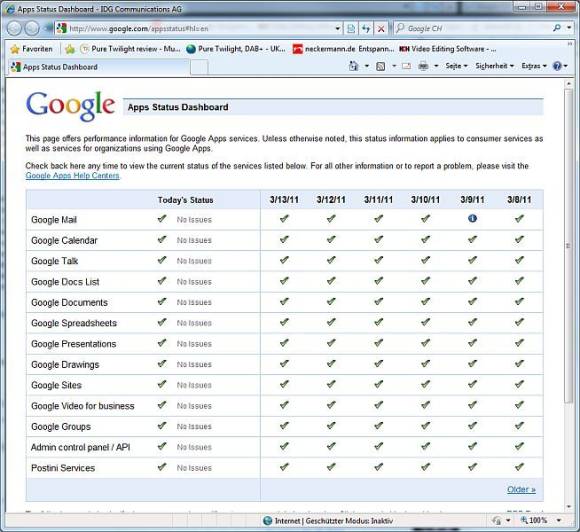Click the 3/8/11 column header
The image size is (580, 532).
point(519,199)
